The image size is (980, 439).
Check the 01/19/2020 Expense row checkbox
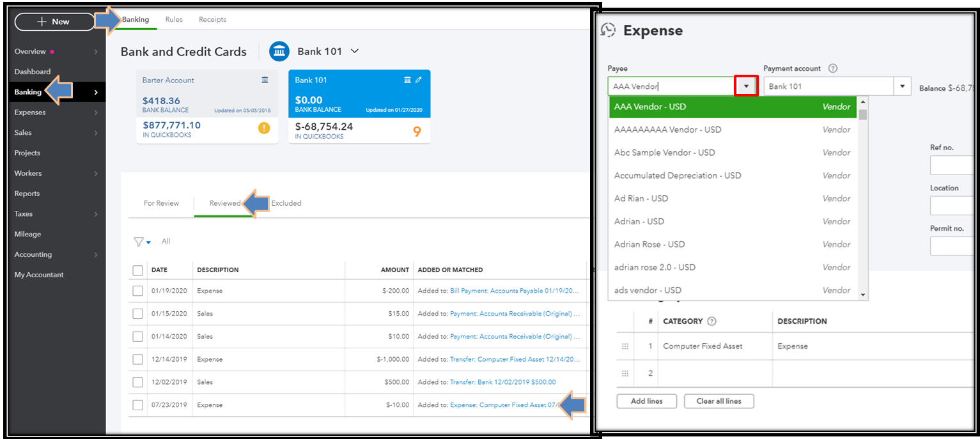tap(138, 291)
